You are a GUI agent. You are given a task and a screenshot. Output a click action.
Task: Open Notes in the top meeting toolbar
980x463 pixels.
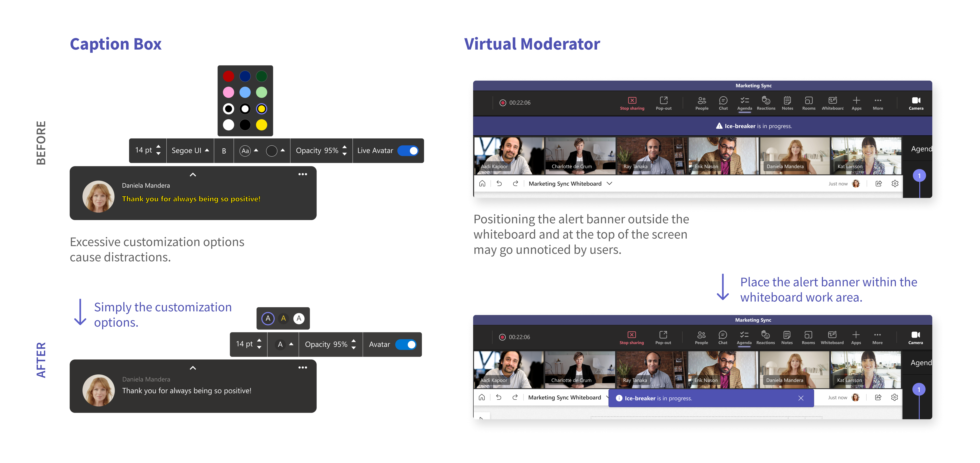coord(787,103)
